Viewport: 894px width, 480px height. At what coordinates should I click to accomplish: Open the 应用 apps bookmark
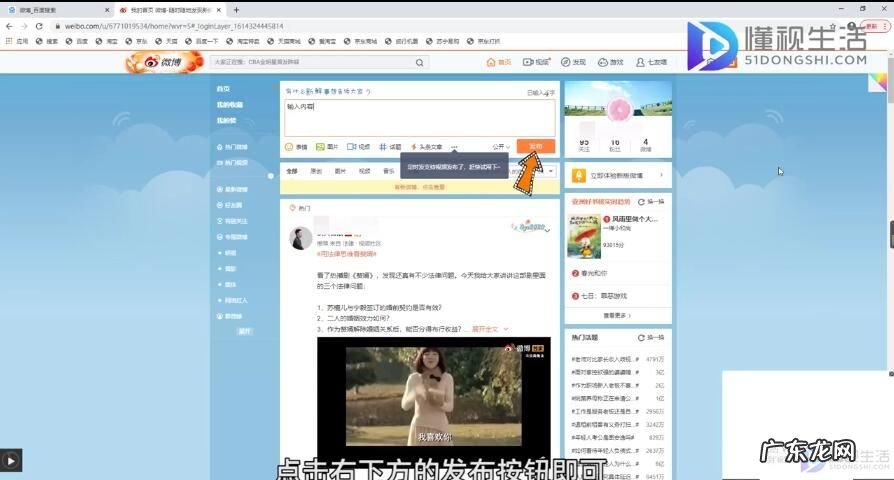pyautogui.click(x=17, y=41)
